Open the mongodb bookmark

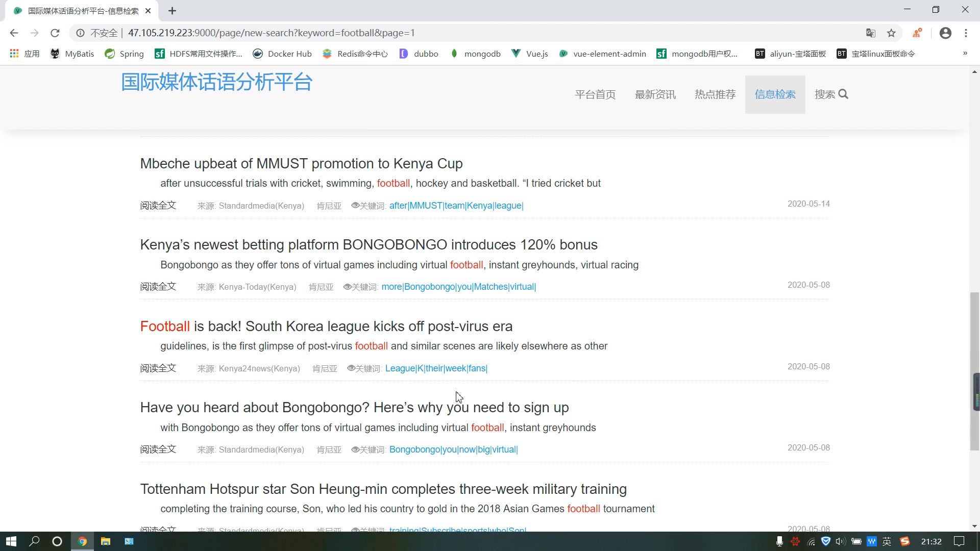[x=475, y=54]
